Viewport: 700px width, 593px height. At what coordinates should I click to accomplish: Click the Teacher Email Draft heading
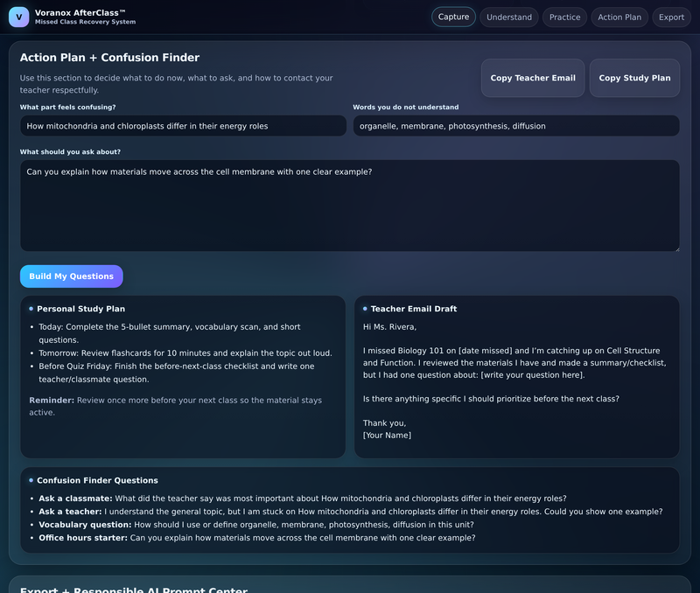pos(413,309)
